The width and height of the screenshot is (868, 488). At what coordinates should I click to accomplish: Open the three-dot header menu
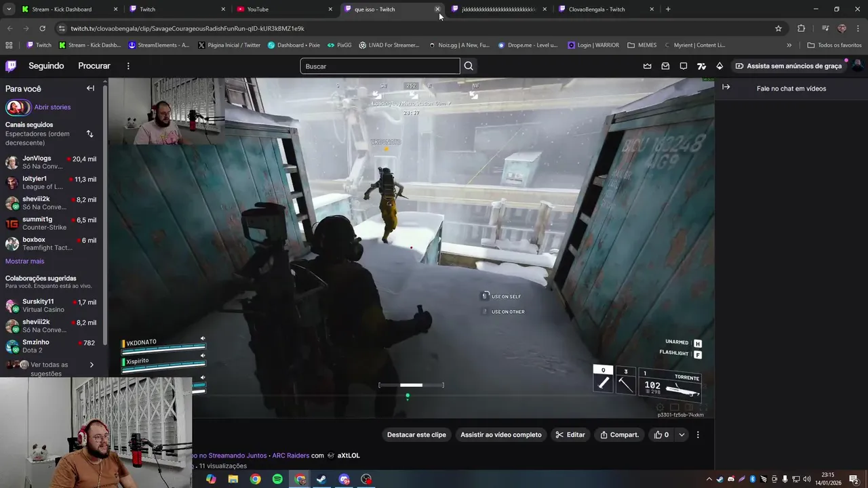pyautogui.click(x=127, y=66)
